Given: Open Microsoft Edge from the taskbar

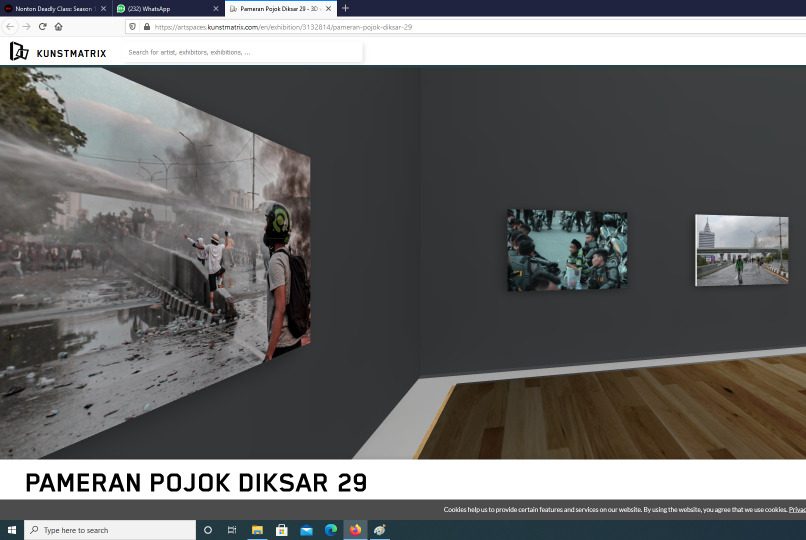Looking at the screenshot, I should pos(330,530).
